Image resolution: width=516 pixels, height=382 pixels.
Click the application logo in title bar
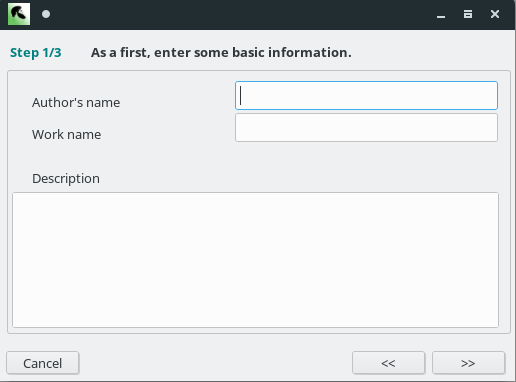(19, 14)
